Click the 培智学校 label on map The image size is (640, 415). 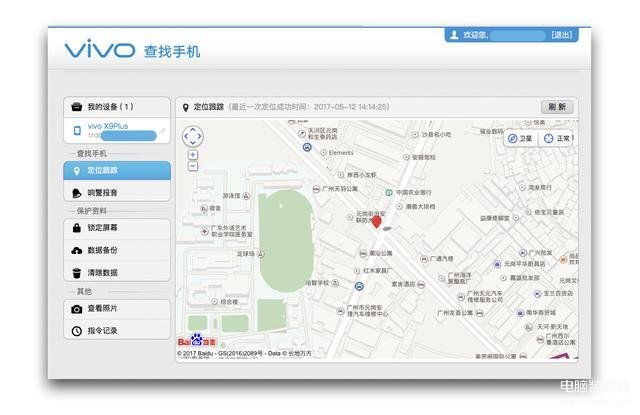tap(317, 282)
